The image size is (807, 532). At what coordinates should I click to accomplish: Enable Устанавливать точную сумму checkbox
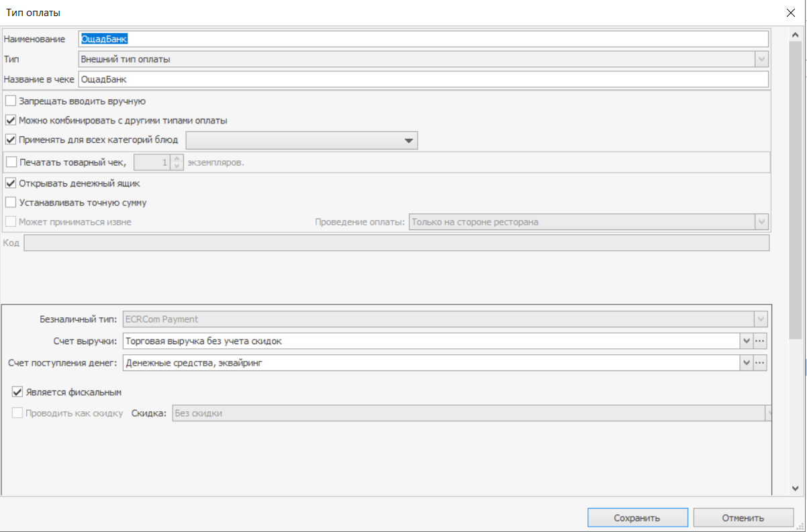[x=11, y=202]
